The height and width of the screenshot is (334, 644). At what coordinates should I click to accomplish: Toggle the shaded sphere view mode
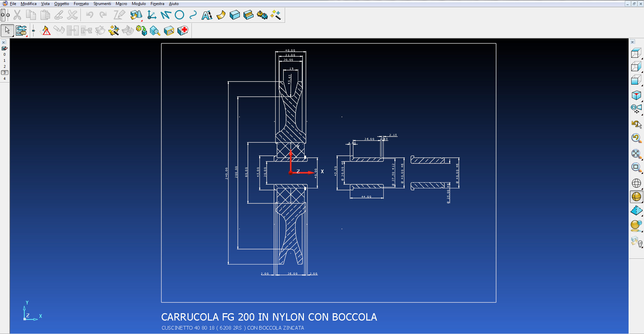(x=636, y=197)
